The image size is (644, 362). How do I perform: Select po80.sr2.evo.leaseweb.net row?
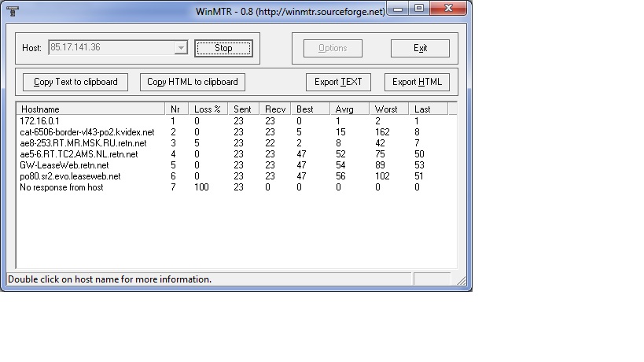[236, 177]
